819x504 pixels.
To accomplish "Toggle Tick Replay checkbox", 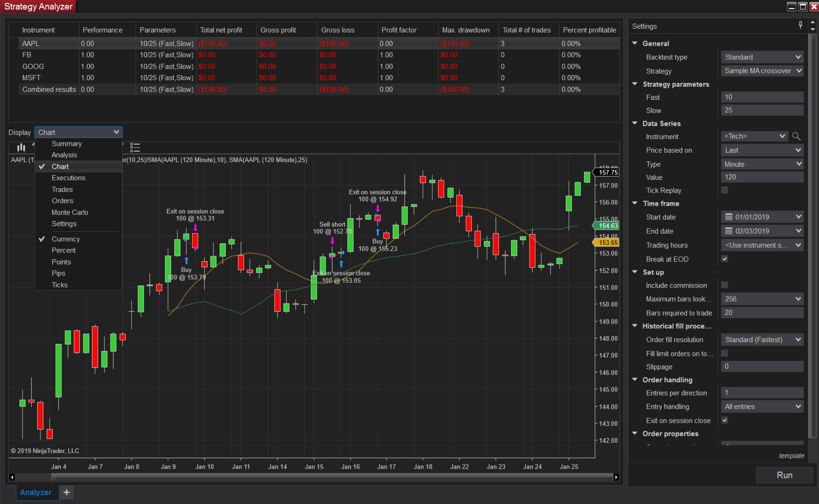I will [x=724, y=190].
